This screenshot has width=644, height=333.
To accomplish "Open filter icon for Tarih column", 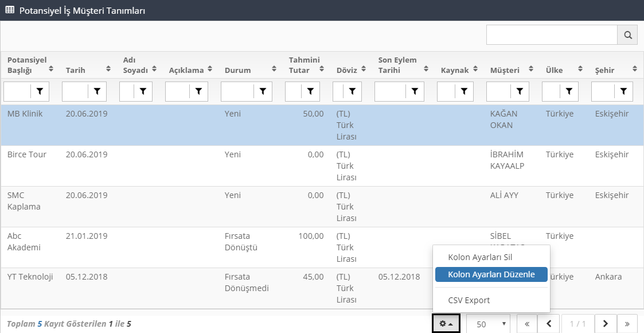I will point(97,91).
